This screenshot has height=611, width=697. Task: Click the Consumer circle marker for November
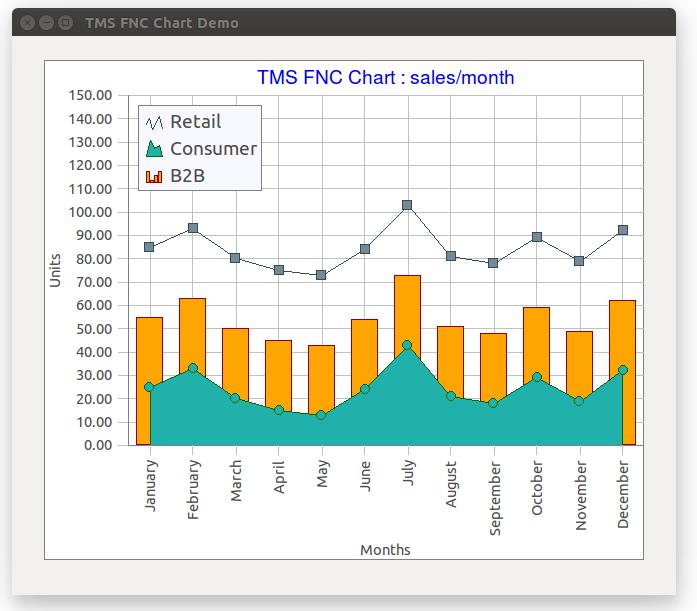[579, 401]
